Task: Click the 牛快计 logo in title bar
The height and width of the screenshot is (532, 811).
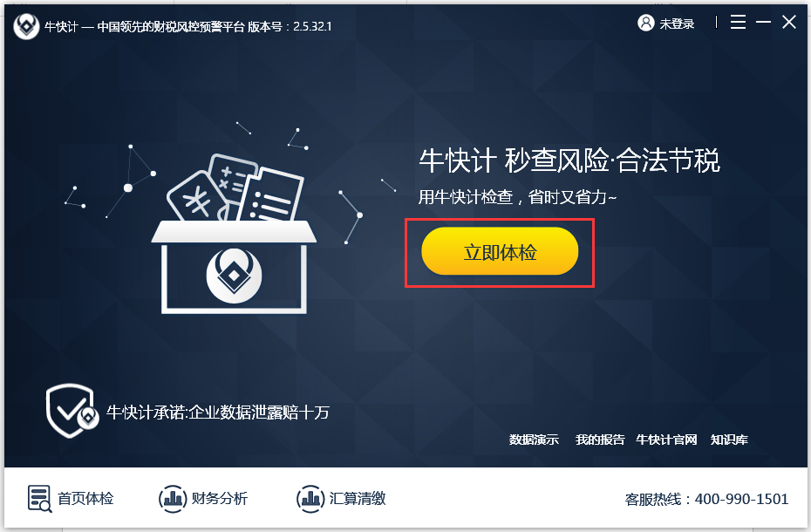Action: tap(26, 26)
